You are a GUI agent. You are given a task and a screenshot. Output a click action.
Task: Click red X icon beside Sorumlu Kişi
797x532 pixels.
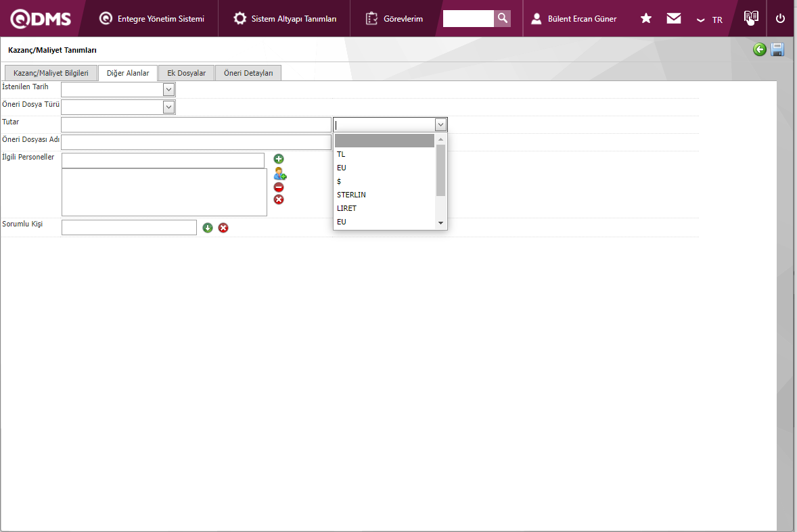223,228
